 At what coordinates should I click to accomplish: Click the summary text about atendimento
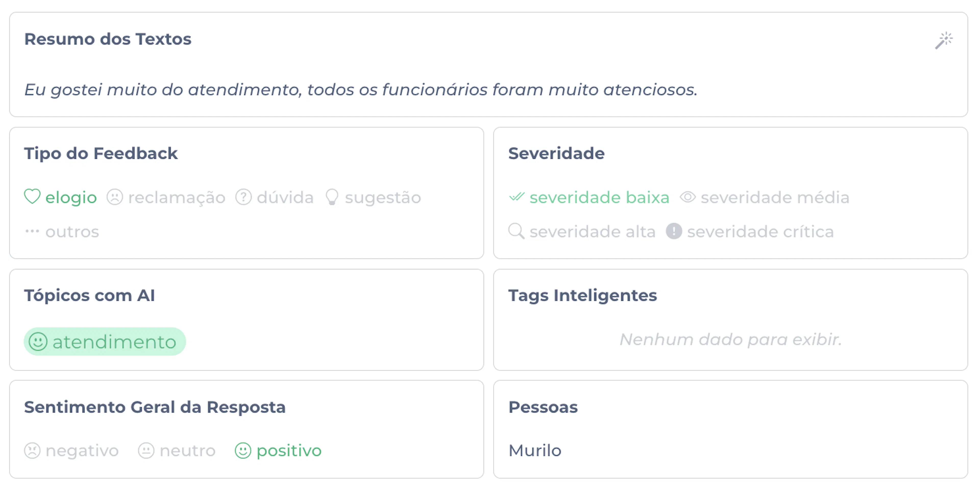pos(361,90)
